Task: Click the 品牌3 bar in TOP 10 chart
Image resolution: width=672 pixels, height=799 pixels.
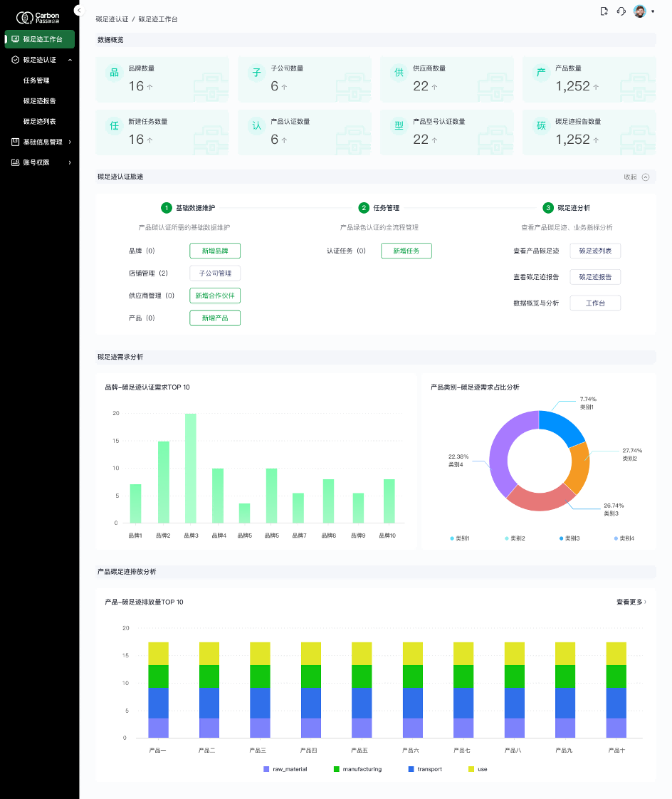Action: point(191,469)
